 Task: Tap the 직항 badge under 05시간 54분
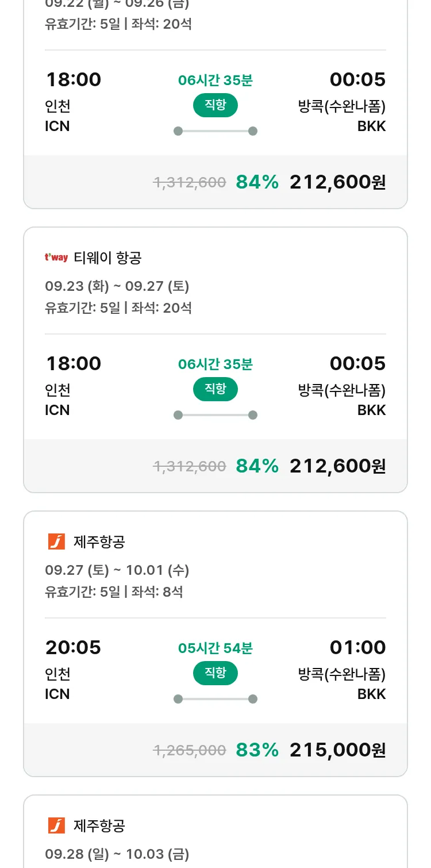click(215, 673)
